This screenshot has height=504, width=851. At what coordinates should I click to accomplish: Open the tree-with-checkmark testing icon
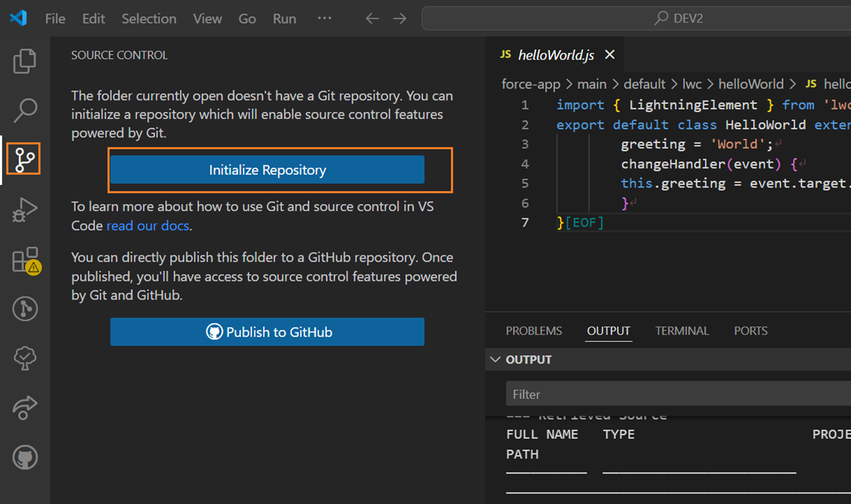pyautogui.click(x=25, y=358)
